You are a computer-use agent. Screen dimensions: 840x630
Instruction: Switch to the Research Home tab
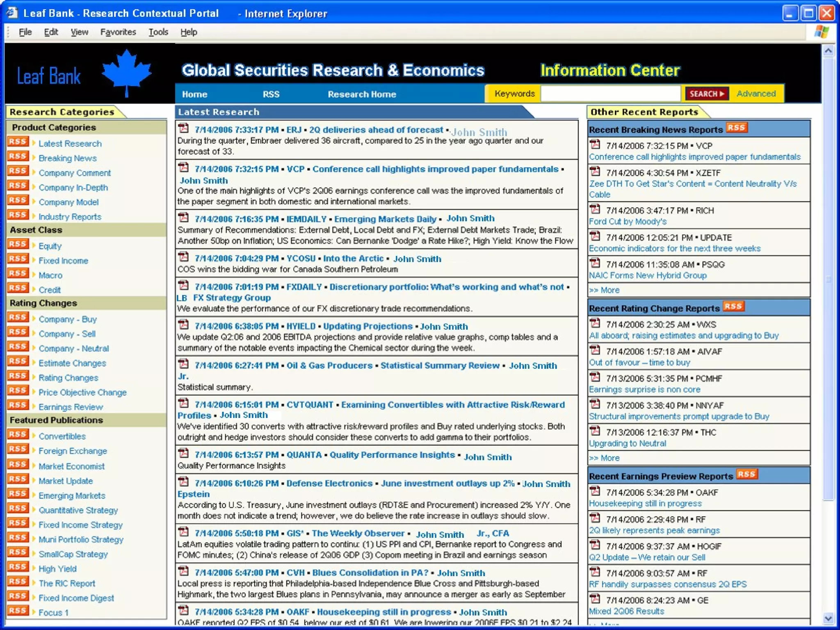[362, 94]
